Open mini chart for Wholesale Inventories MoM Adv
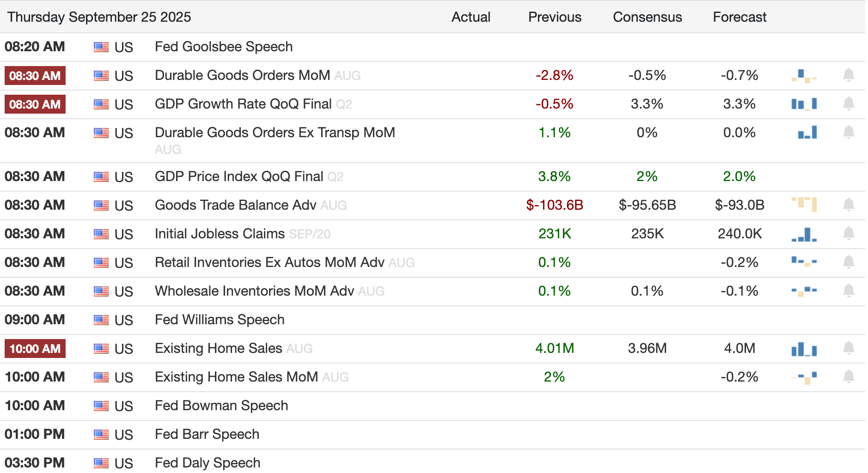The height and width of the screenshot is (473, 868). [x=804, y=291]
